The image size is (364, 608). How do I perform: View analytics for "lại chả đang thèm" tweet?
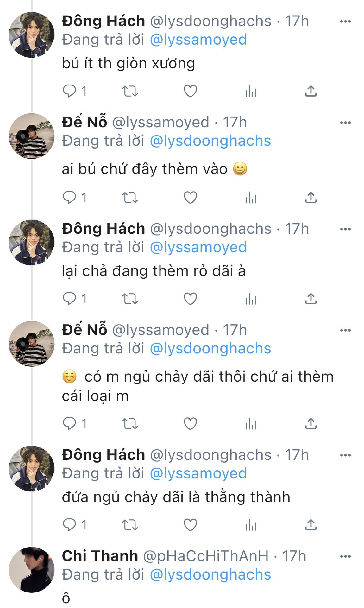pyautogui.click(x=251, y=299)
